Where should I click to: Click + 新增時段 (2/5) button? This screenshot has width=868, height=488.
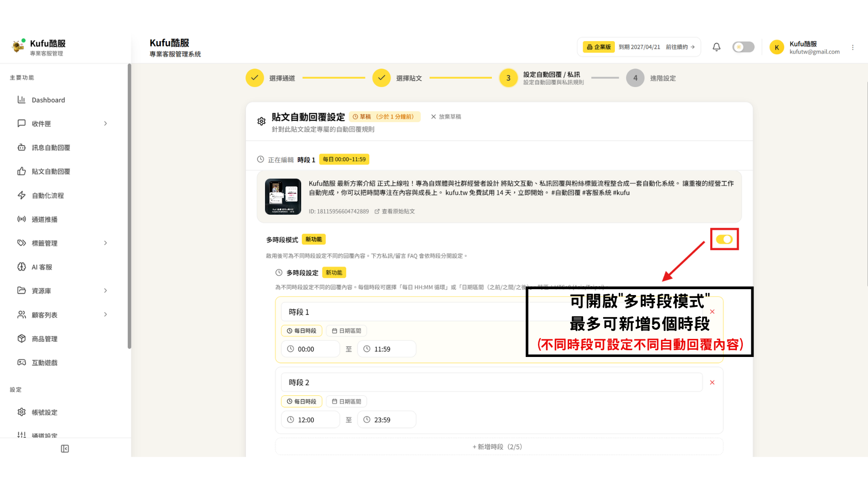(x=499, y=447)
